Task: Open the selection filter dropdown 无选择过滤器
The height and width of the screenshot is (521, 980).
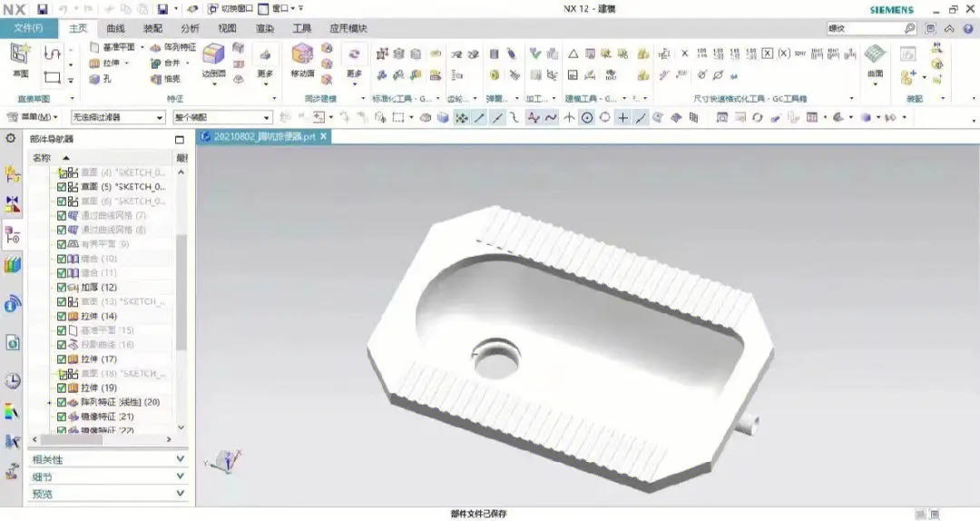Action: pyautogui.click(x=117, y=117)
